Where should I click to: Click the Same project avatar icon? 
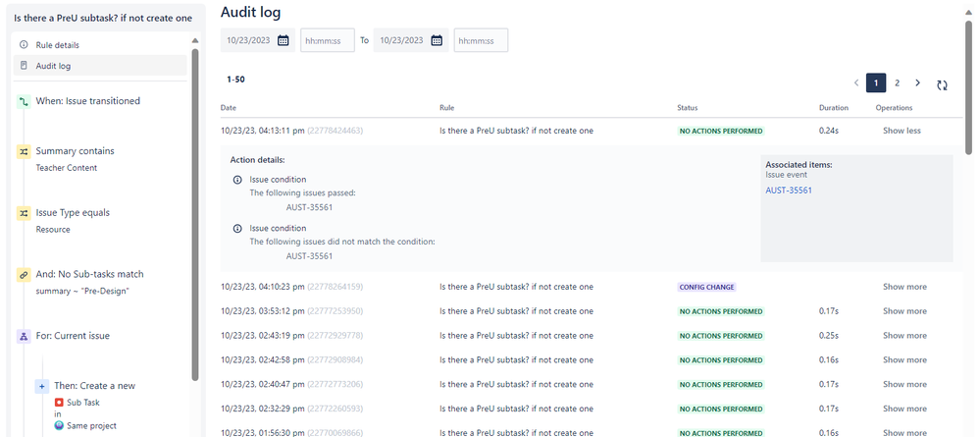point(59,426)
